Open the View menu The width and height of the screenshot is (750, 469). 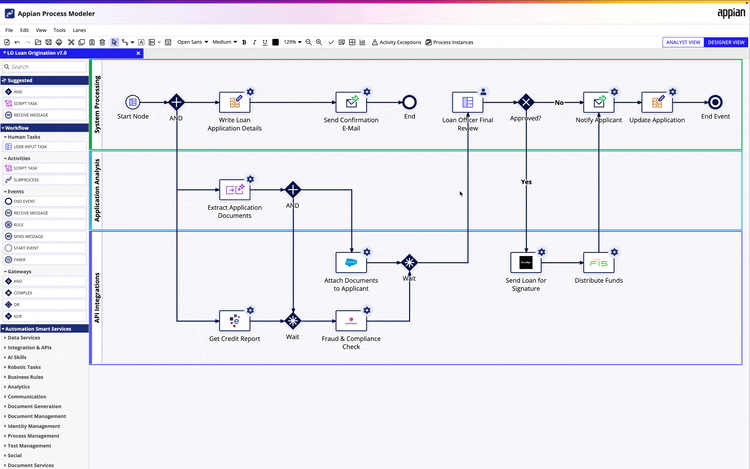pos(41,30)
